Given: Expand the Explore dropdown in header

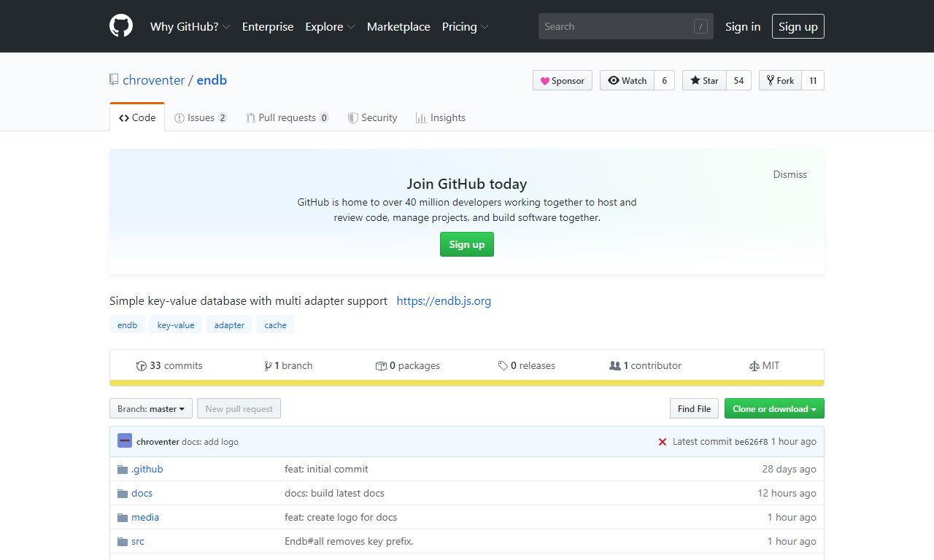Looking at the screenshot, I should 330,26.
